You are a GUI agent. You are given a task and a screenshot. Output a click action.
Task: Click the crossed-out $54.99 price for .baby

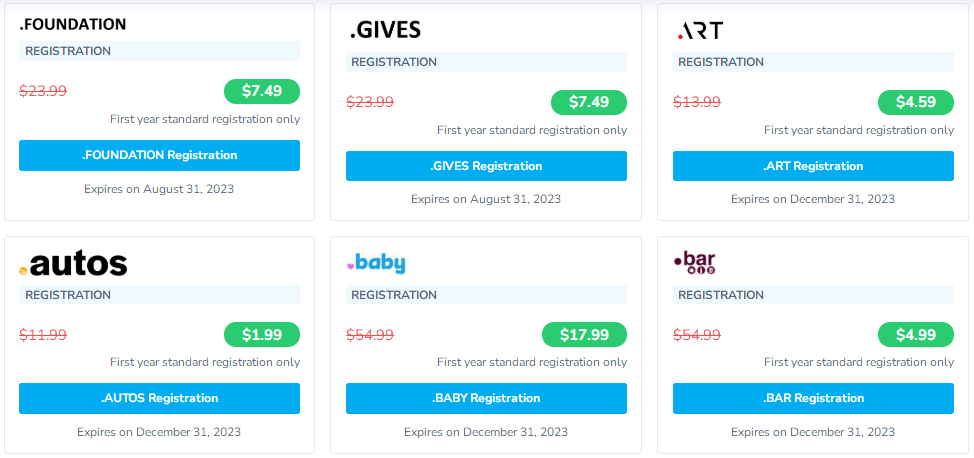(370, 335)
